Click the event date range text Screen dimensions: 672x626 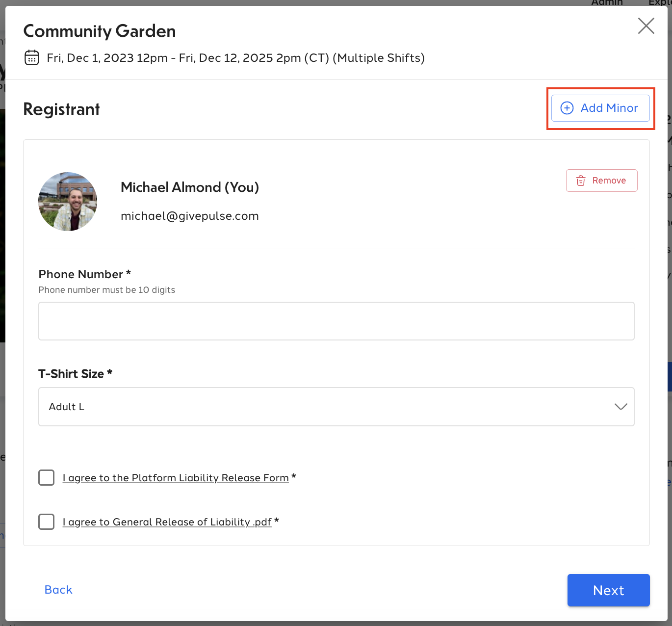click(236, 58)
